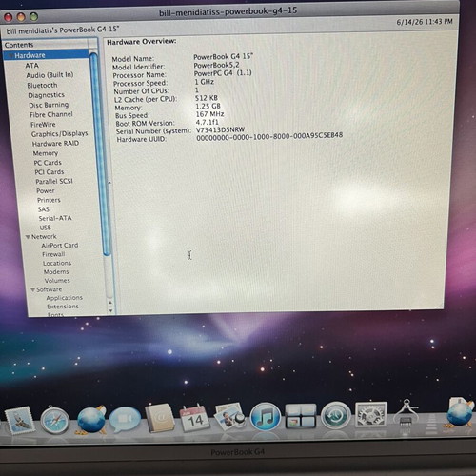
Task: Click the processor name PowerPC G4 (1.1)
Action: [x=223, y=73]
